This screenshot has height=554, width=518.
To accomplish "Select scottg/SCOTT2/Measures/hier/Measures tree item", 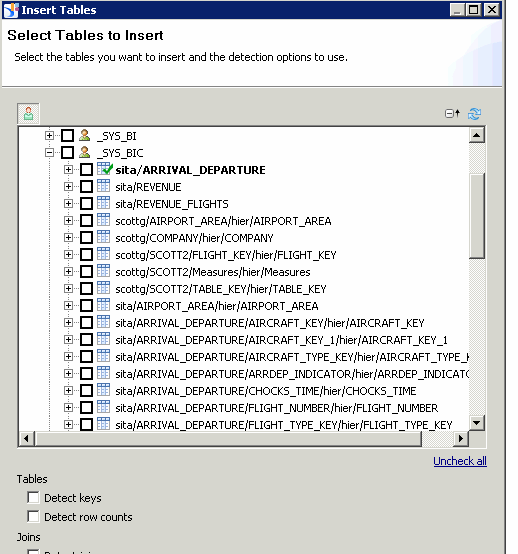I will click(x=213, y=272).
